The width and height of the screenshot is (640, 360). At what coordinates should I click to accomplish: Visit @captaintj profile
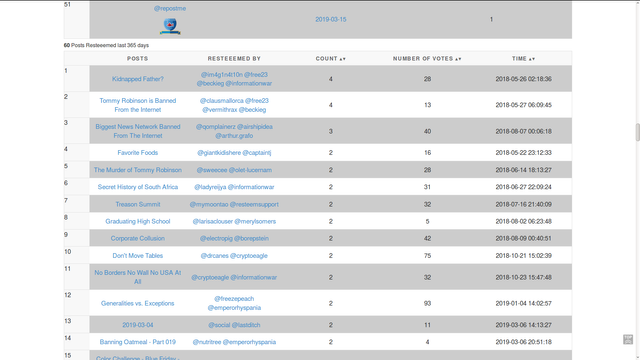257,153
